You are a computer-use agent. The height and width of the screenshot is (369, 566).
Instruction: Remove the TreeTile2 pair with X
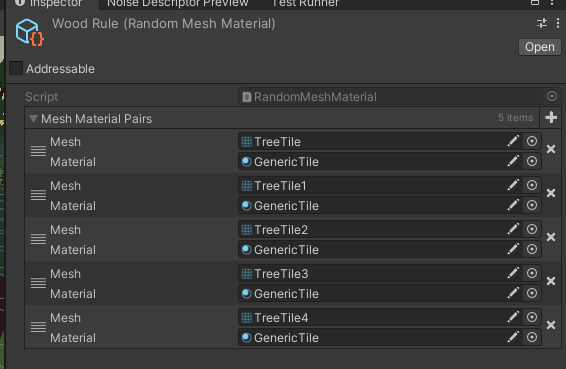[551, 237]
